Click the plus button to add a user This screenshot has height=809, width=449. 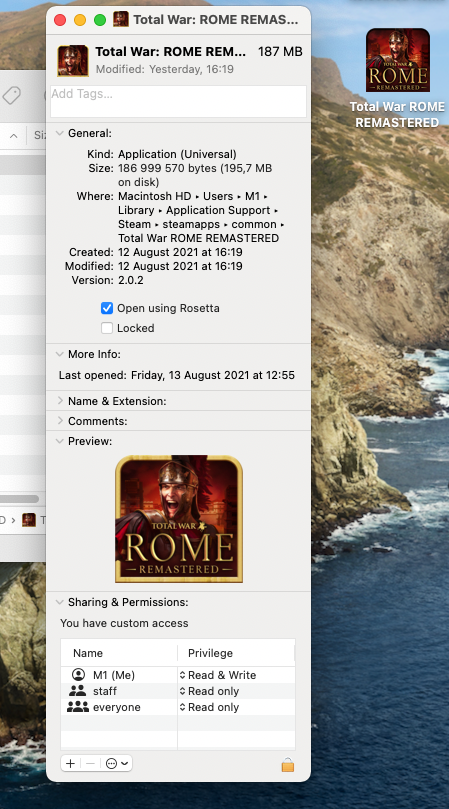click(71, 764)
